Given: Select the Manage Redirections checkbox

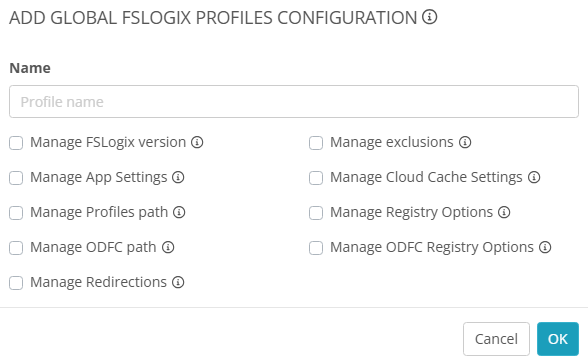Looking at the screenshot, I should tap(16, 283).
